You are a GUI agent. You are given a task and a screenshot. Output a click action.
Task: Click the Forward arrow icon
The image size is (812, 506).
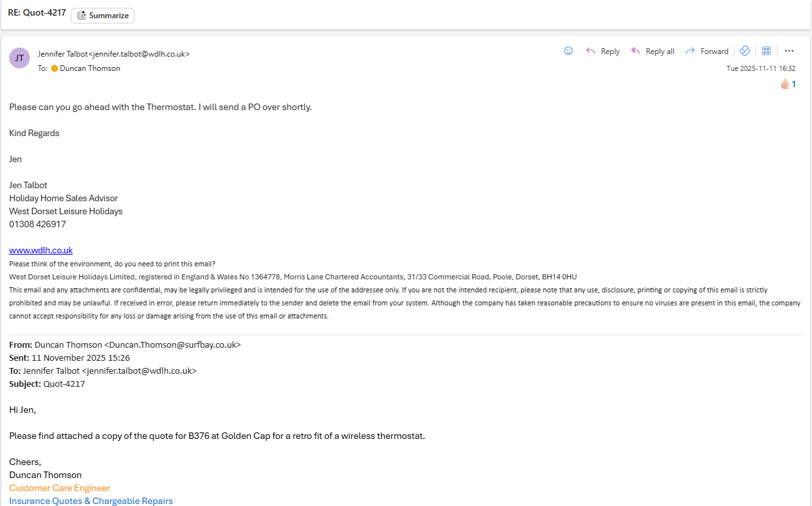690,51
